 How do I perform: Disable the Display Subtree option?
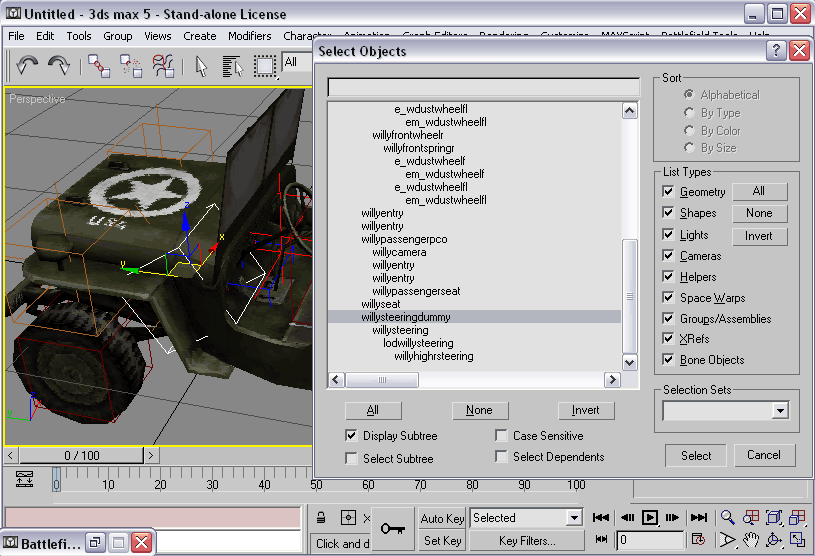[x=351, y=435]
